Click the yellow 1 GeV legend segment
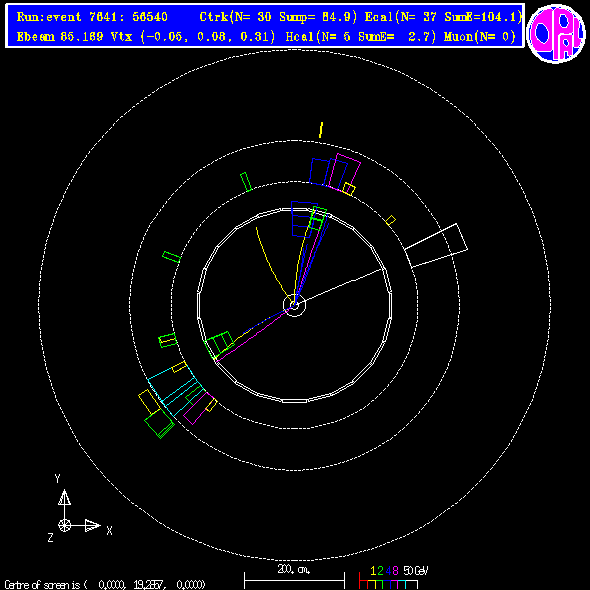This screenshot has width=590, height=591. coord(371,584)
